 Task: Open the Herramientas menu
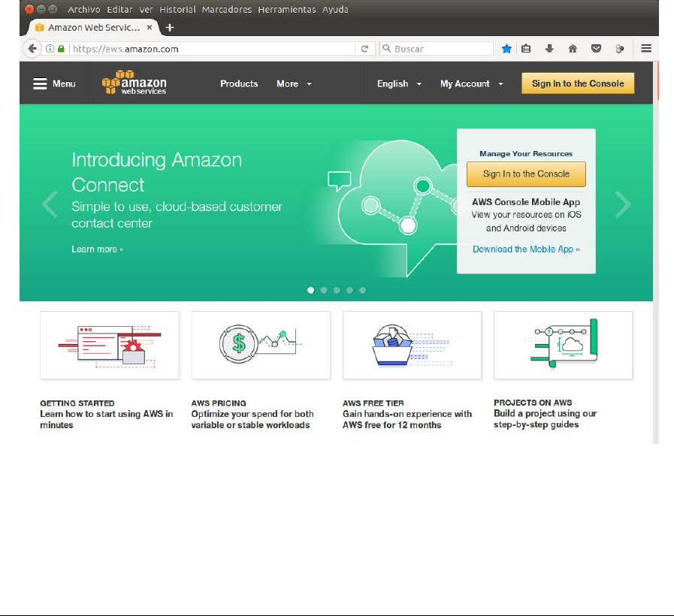click(287, 10)
